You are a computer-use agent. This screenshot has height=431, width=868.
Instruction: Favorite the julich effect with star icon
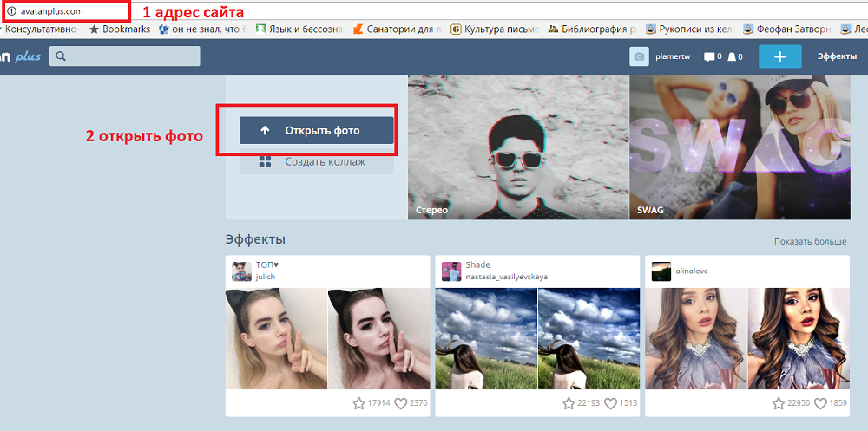click(358, 403)
